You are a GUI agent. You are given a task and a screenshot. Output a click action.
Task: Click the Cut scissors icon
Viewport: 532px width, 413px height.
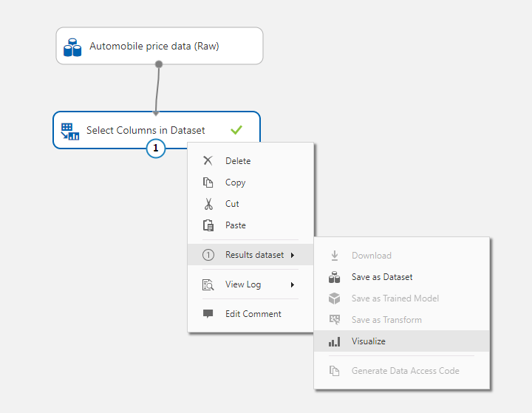click(x=208, y=204)
